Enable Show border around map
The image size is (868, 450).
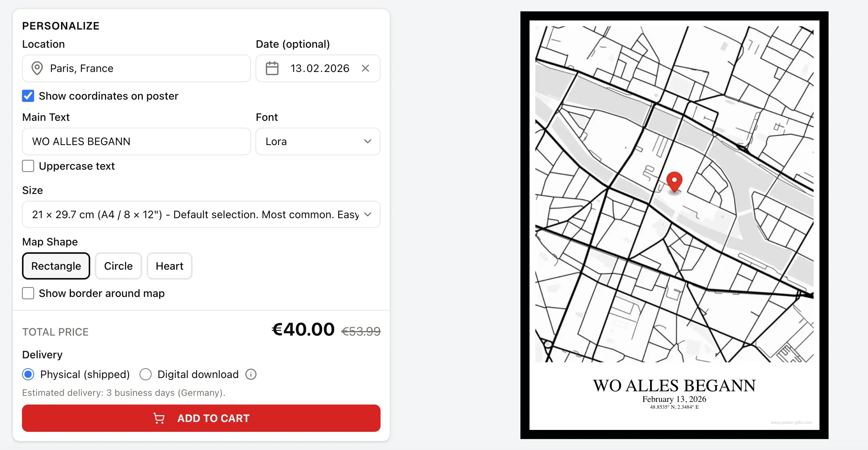pos(28,293)
